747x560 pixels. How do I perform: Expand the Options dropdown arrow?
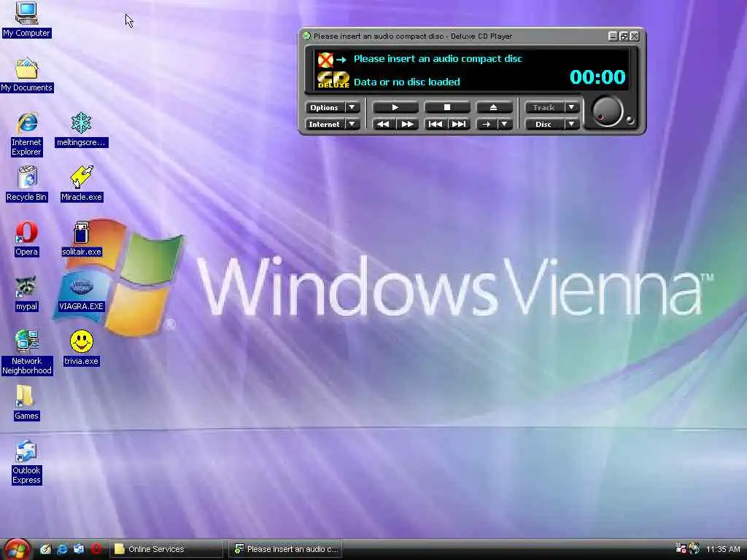(352, 107)
